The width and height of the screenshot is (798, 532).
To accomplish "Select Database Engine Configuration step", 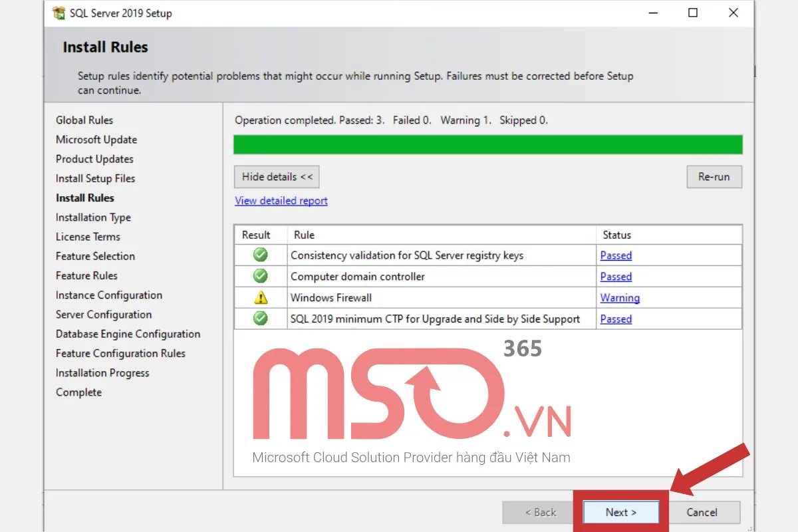I will tap(128, 334).
